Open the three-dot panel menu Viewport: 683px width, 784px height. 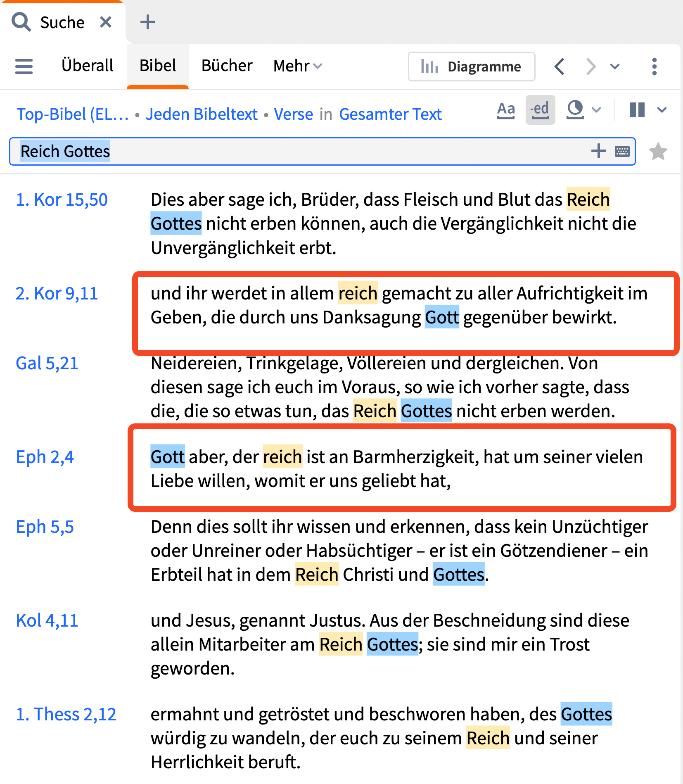[x=654, y=67]
